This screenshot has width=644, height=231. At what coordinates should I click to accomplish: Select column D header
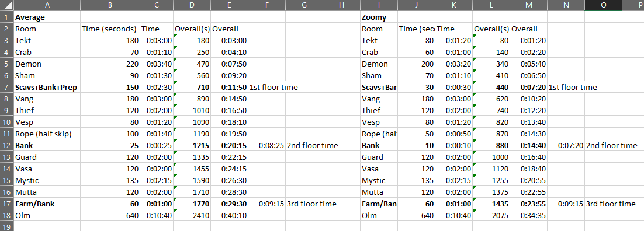192,5
